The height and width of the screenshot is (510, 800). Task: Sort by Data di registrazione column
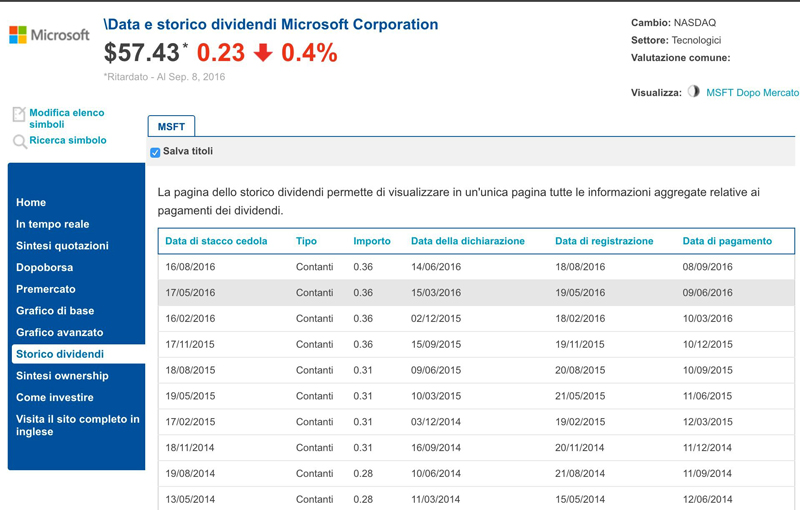[x=604, y=241]
